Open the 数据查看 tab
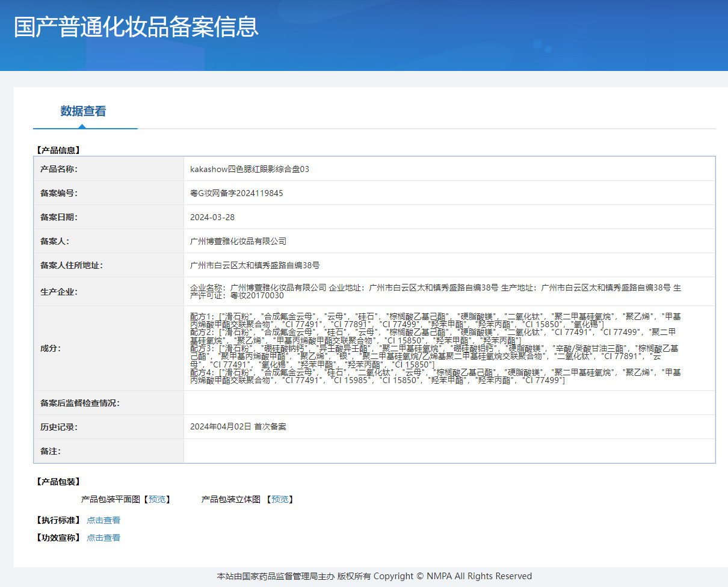Screen dimensions: 728x587 tap(83, 111)
